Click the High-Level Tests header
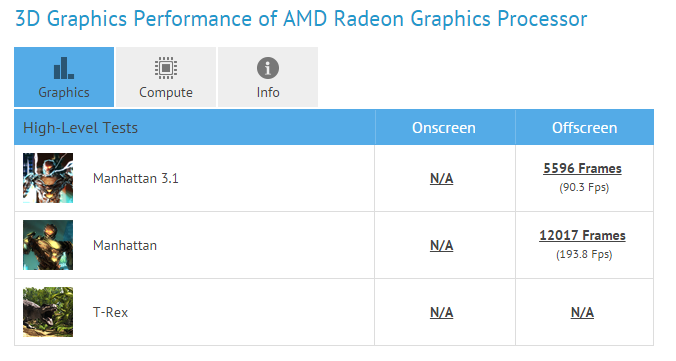 pyautogui.click(x=81, y=128)
